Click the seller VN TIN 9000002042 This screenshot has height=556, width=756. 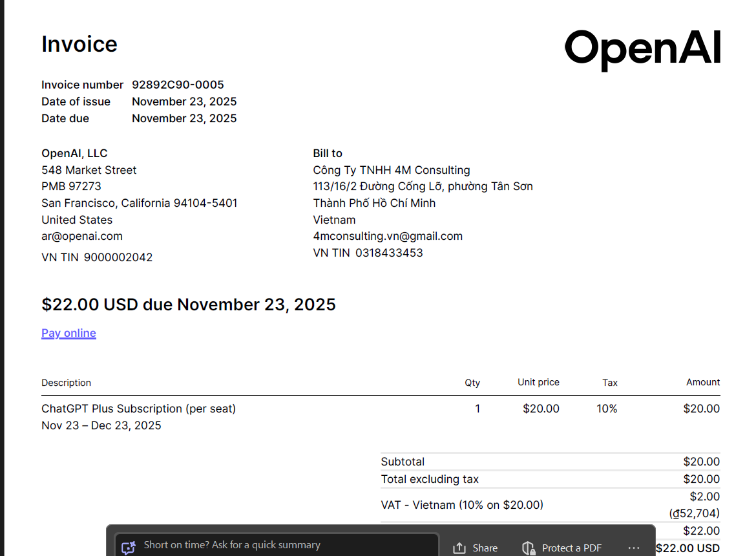pyautogui.click(x=97, y=257)
